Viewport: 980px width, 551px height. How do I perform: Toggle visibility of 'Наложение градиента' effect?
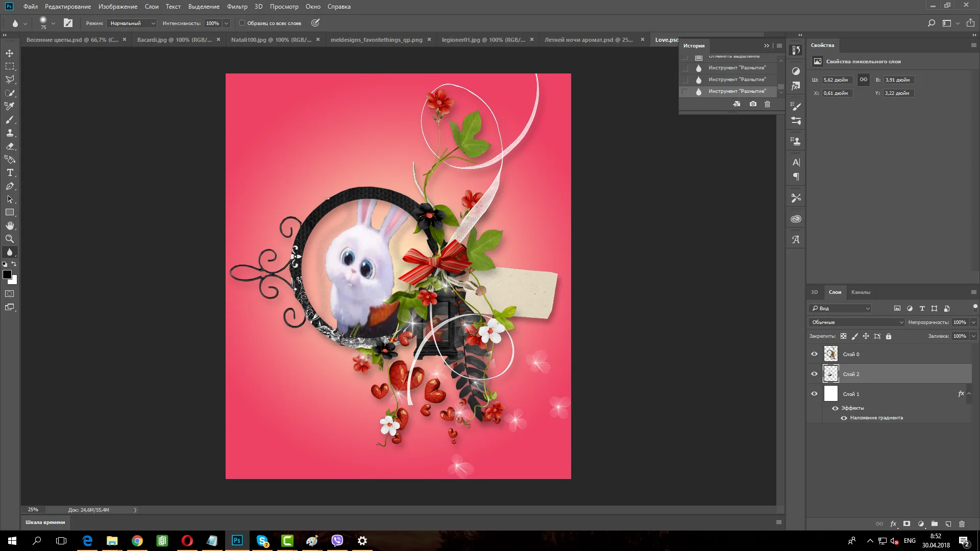[x=845, y=417]
